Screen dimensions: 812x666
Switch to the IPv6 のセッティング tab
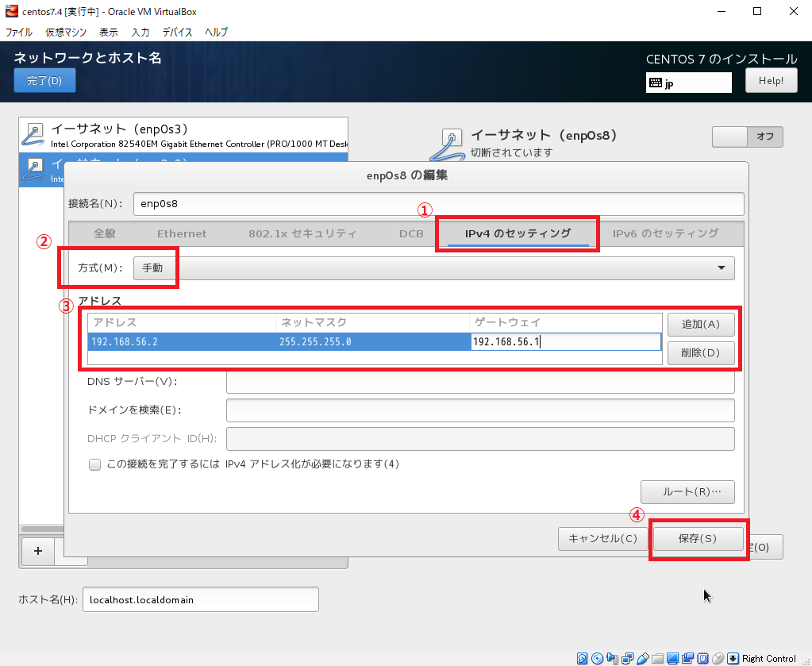(665, 233)
